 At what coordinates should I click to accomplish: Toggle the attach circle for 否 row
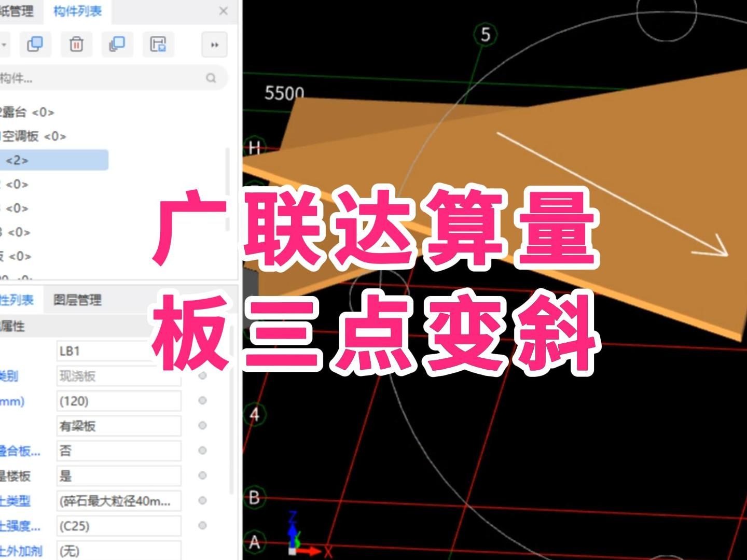point(202,450)
